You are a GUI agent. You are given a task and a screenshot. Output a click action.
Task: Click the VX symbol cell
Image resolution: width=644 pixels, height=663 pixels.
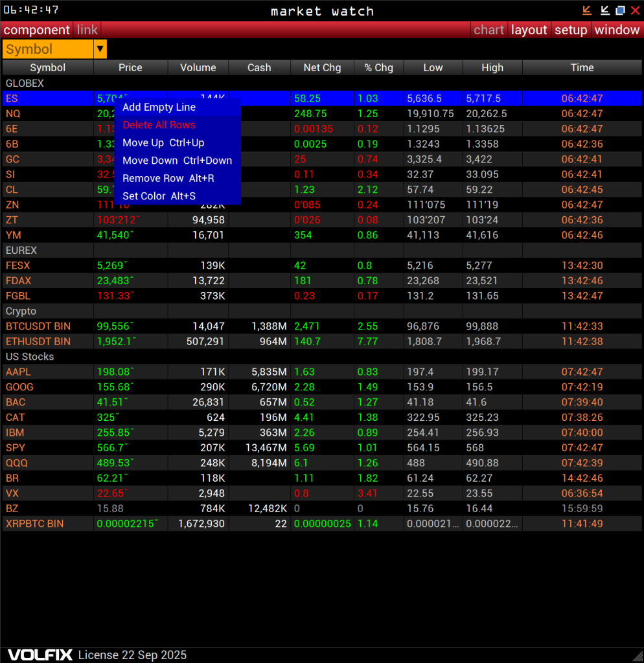click(x=48, y=493)
